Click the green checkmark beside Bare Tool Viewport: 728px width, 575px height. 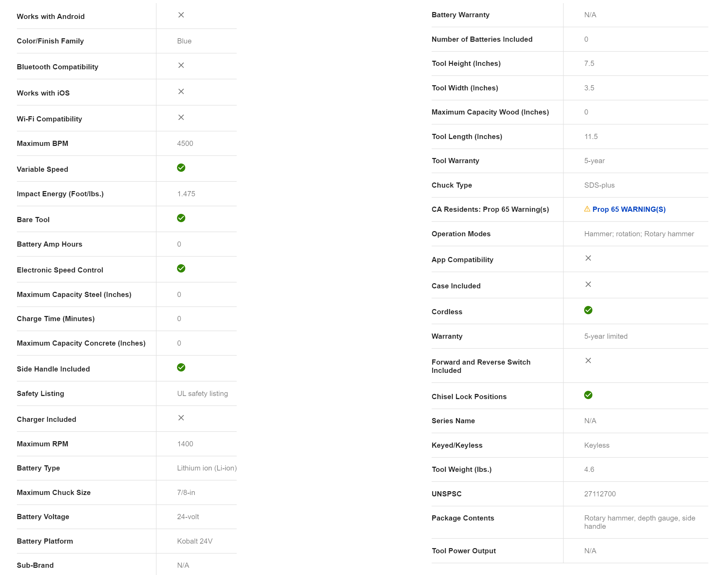[x=181, y=218]
